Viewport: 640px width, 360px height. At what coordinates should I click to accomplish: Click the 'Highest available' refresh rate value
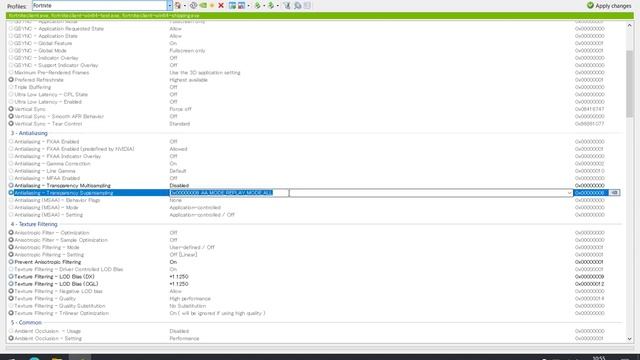point(189,80)
